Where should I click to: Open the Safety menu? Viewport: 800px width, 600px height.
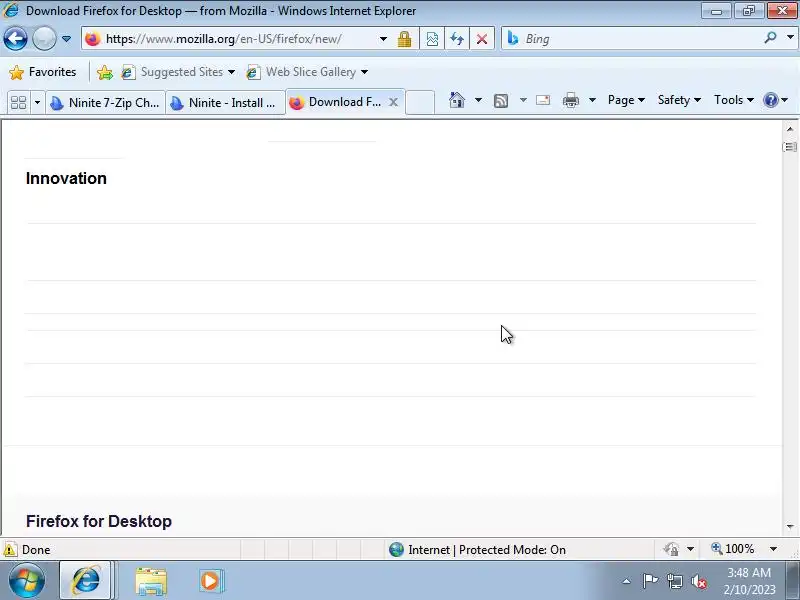coord(679,100)
